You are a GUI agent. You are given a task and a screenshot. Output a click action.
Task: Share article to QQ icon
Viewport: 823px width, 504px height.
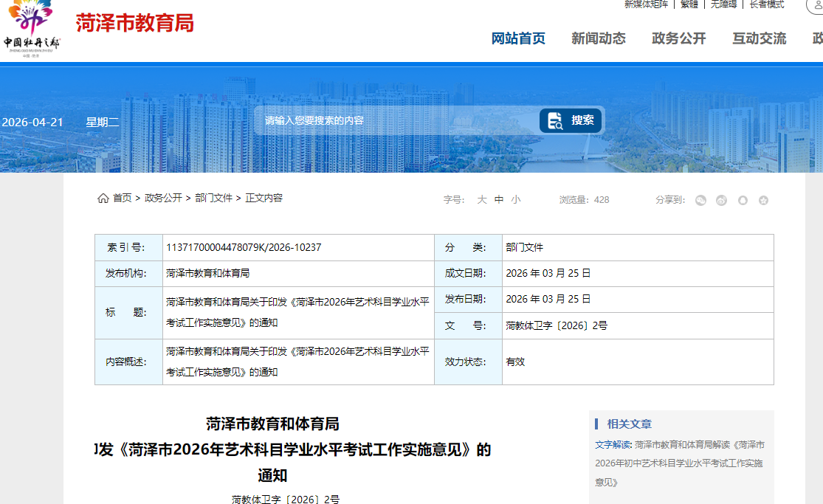(x=743, y=200)
